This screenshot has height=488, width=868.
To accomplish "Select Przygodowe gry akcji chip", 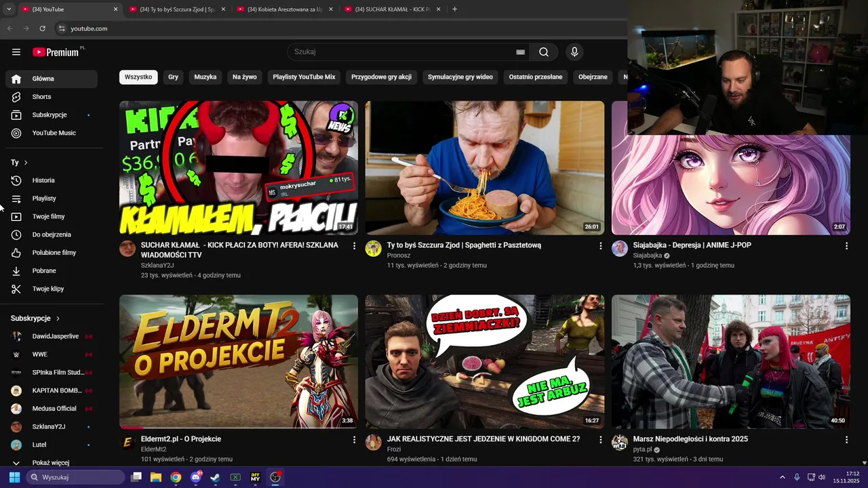I will click(x=381, y=77).
